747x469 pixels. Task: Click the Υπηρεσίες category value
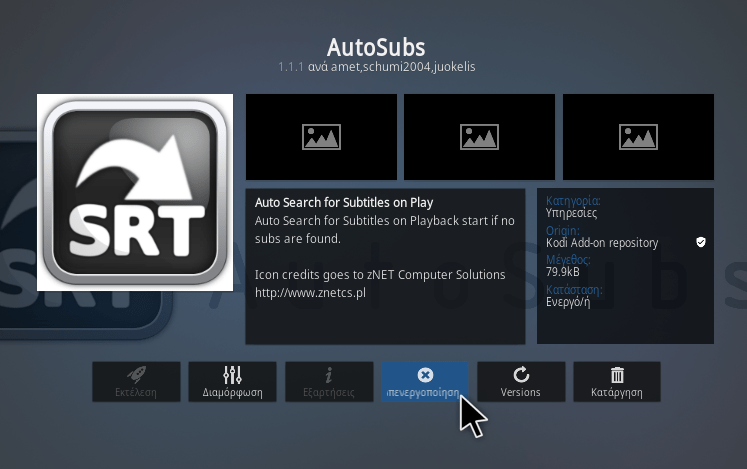(x=571, y=213)
